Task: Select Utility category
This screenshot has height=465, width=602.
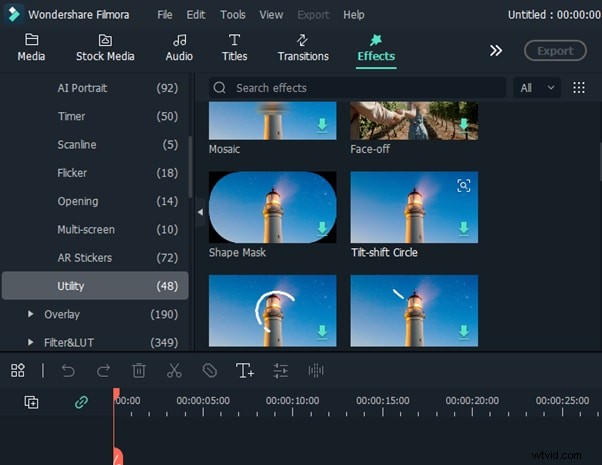Action: pos(95,286)
